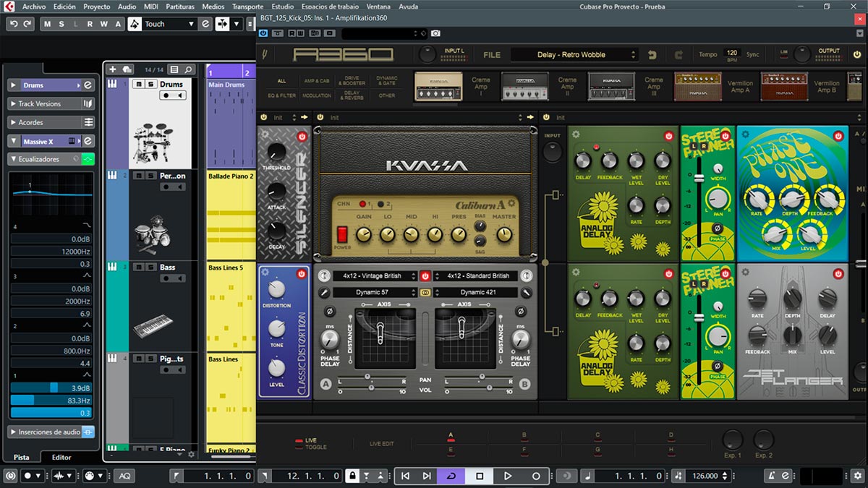This screenshot has height=488, width=868.
Task: Choose microphone from Dynamic 421 dropdown
Action: click(x=476, y=293)
